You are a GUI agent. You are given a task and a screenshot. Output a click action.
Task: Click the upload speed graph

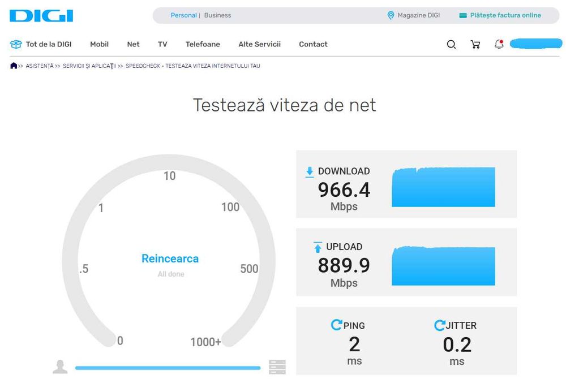pyautogui.click(x=443, y=266)
